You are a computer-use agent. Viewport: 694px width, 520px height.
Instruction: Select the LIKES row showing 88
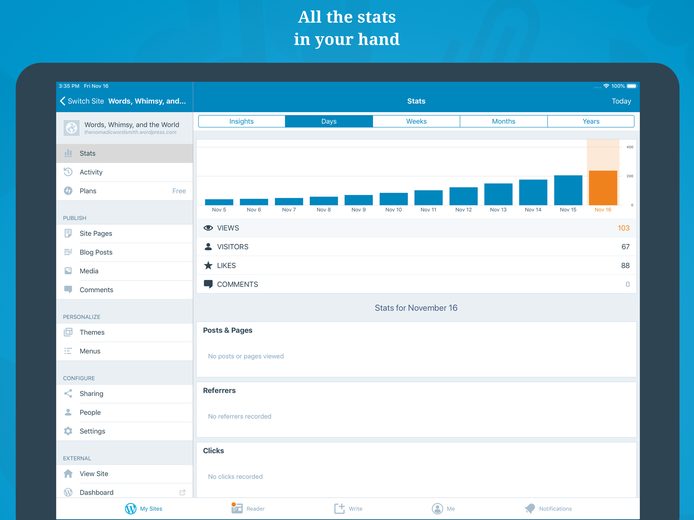[416, 265]
